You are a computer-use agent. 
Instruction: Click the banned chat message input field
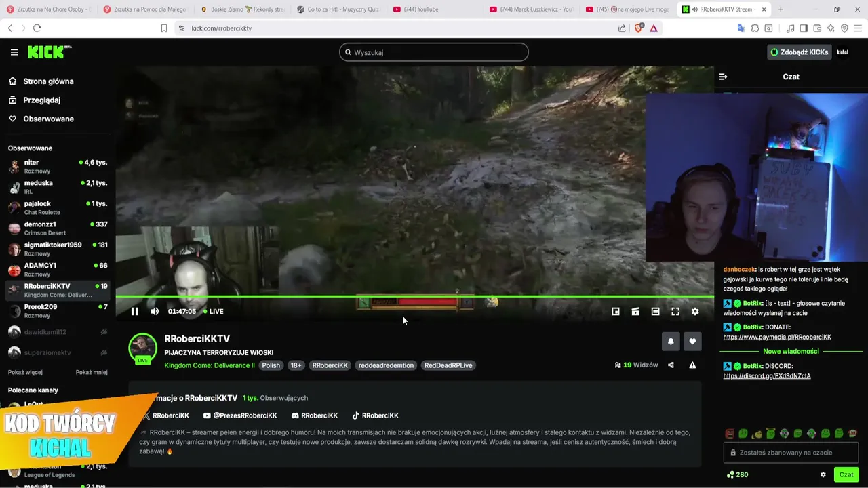pyautogui.click(x=791, y=453)
